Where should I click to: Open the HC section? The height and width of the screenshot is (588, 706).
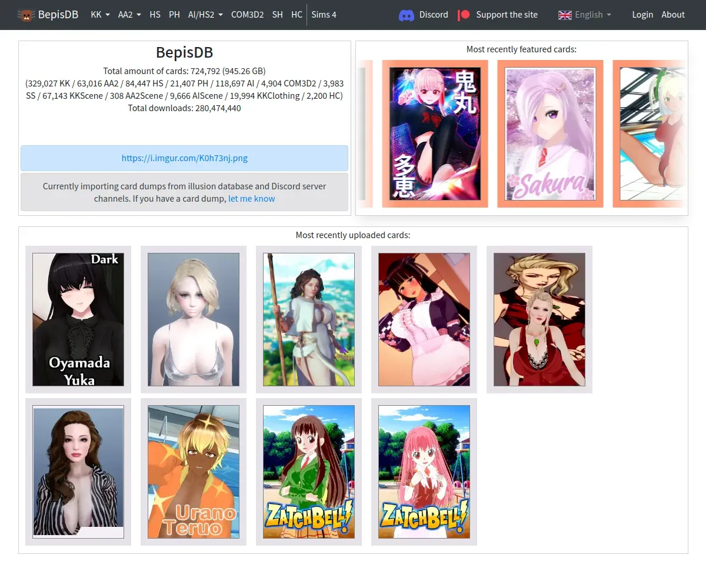(x=297, y=15)
